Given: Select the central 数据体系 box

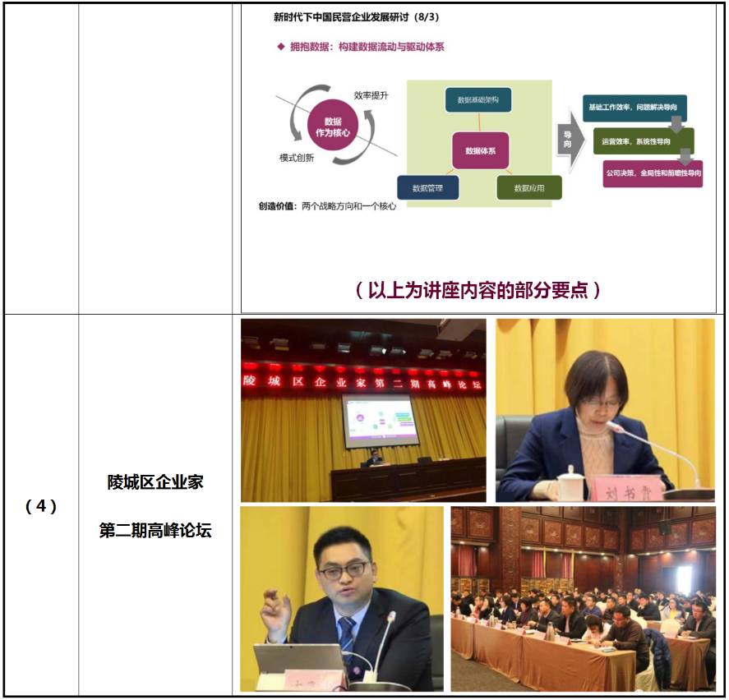Looking at the screenshot, I should (x=481, y=150).
